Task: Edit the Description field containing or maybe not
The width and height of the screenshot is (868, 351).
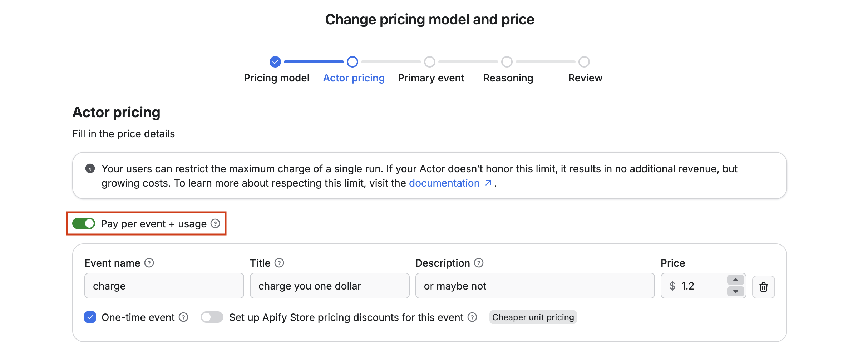Action: pyautogui.click(x=534, y=286)
